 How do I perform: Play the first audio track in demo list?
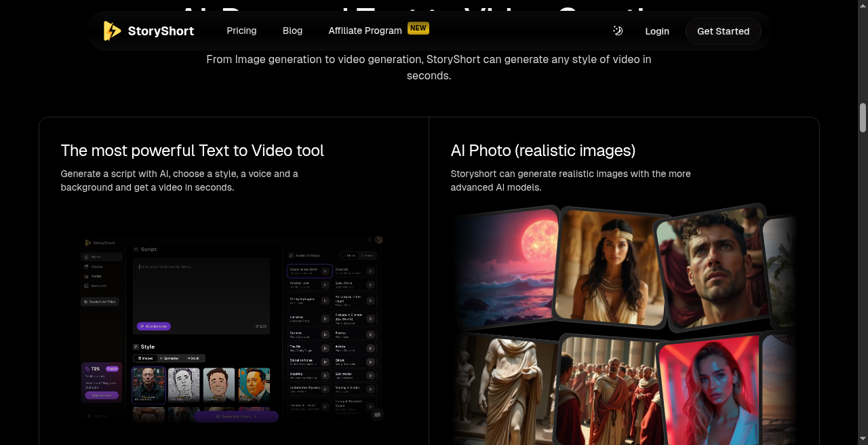(x=325, y=271)
